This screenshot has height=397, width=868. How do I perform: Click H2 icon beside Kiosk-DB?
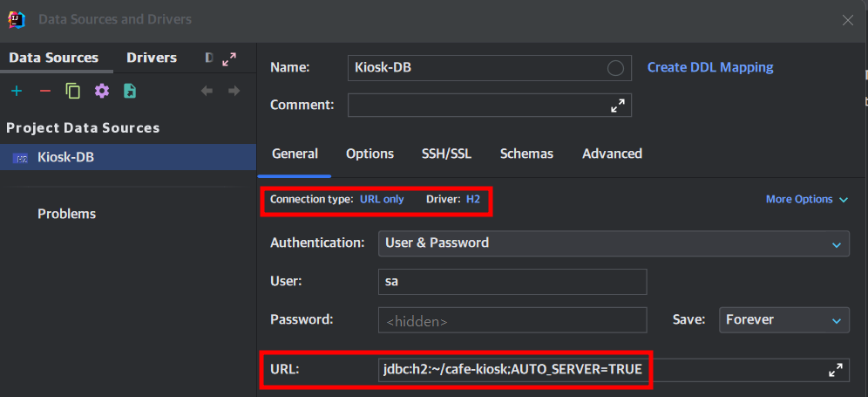(x=21, y=158)
